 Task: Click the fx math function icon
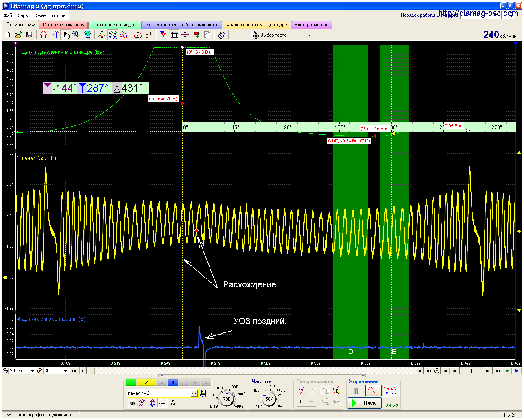coord(173,403)
